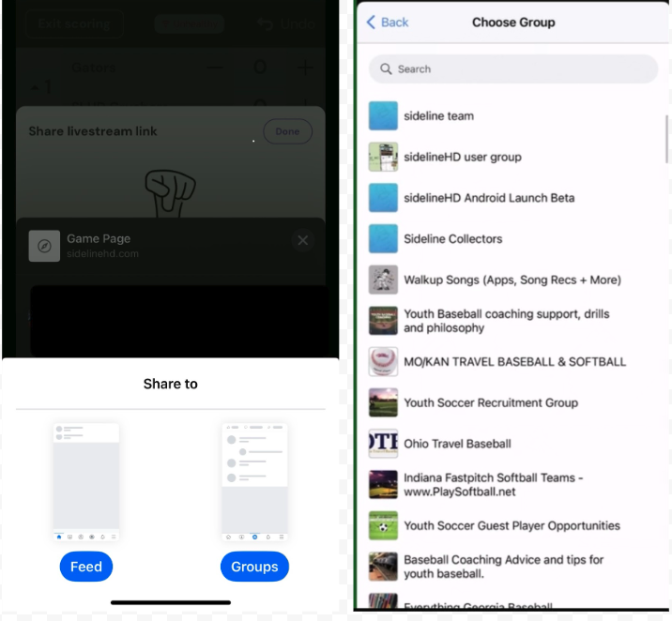Select Indiana Fastpitch Softball Teams group

[x=493, y=485]
